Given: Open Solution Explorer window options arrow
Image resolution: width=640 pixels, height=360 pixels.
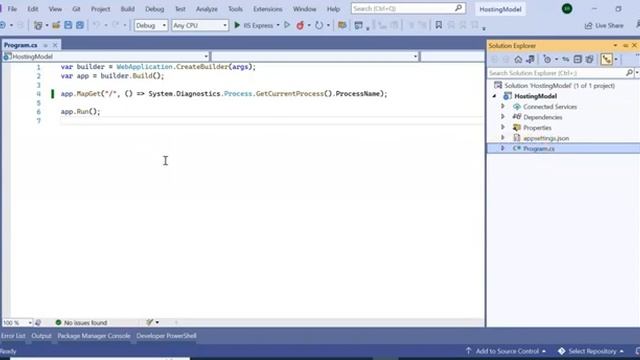Looking at the screenshot, I should tap(615, 45).
